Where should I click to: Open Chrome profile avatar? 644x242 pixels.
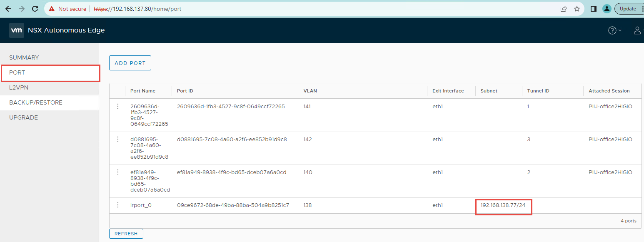click(x=607, y=9)
